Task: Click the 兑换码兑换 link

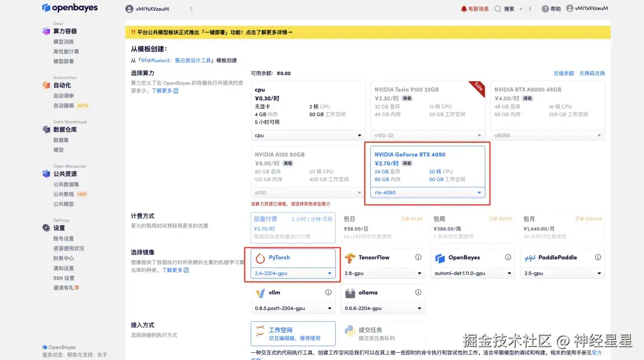Action: tap(592, 73)
